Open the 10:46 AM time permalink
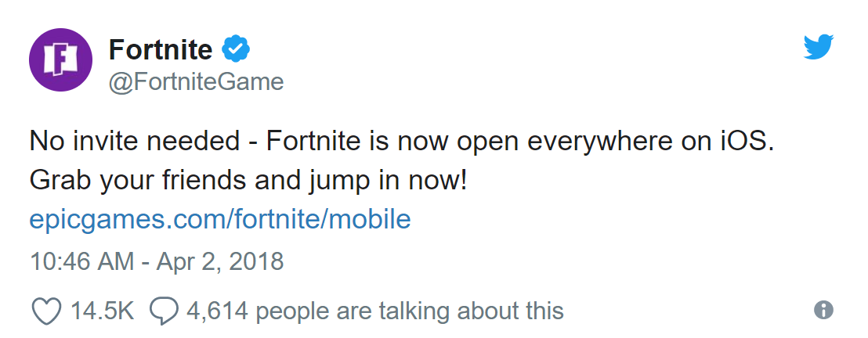This screenshot has width=868, height=338. (82, 261)
